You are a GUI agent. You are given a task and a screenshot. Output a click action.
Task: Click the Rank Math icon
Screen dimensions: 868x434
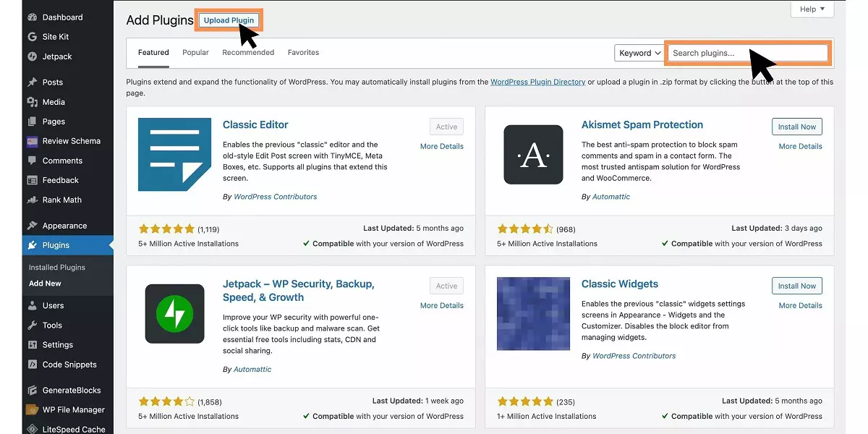coord(32,200)
